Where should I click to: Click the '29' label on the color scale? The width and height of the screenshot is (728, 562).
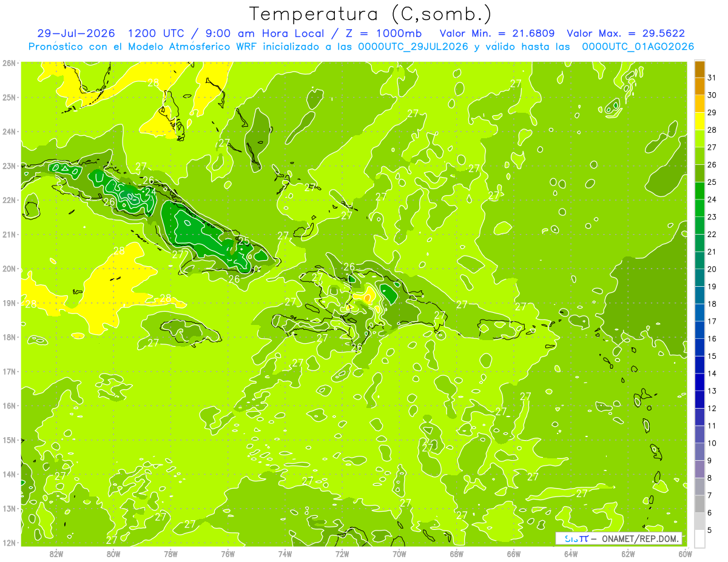(x=712, y=112)
